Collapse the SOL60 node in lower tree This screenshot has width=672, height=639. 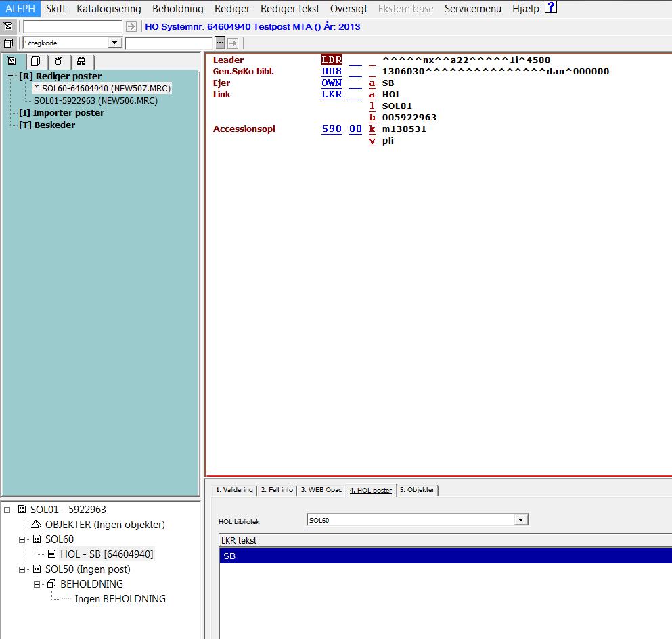[22, 539]
